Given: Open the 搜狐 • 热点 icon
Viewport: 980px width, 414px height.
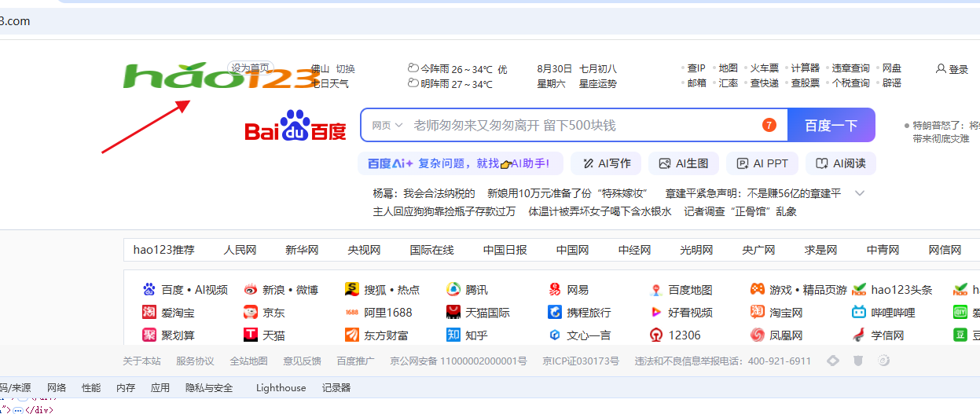Looking at the screenshot, I should coord(352,290).
